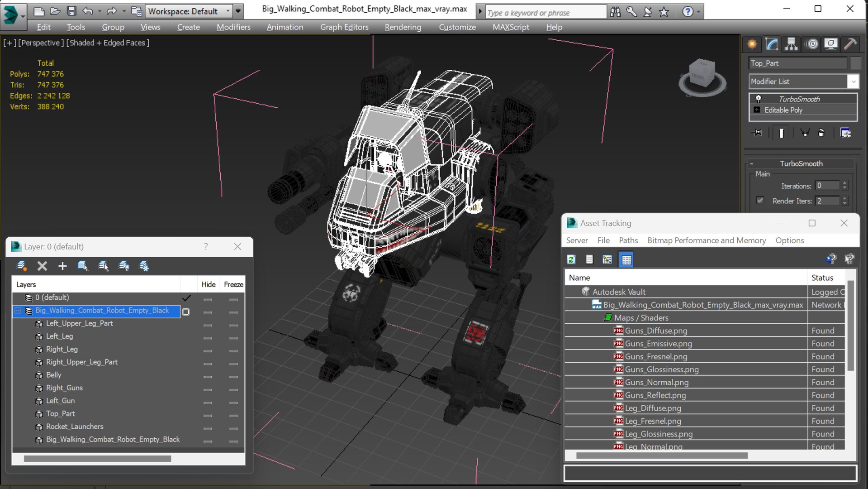Open the Create command panel tab

[752, 44]
